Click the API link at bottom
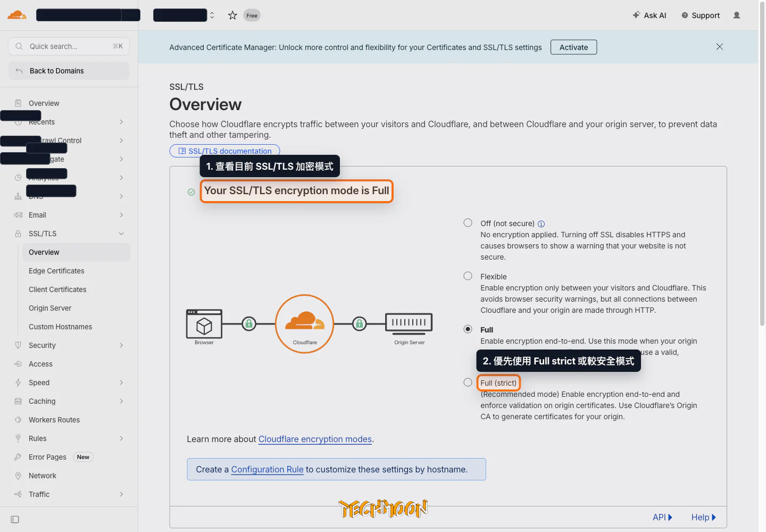Screen dimensions: 766x532 (662, 517)
